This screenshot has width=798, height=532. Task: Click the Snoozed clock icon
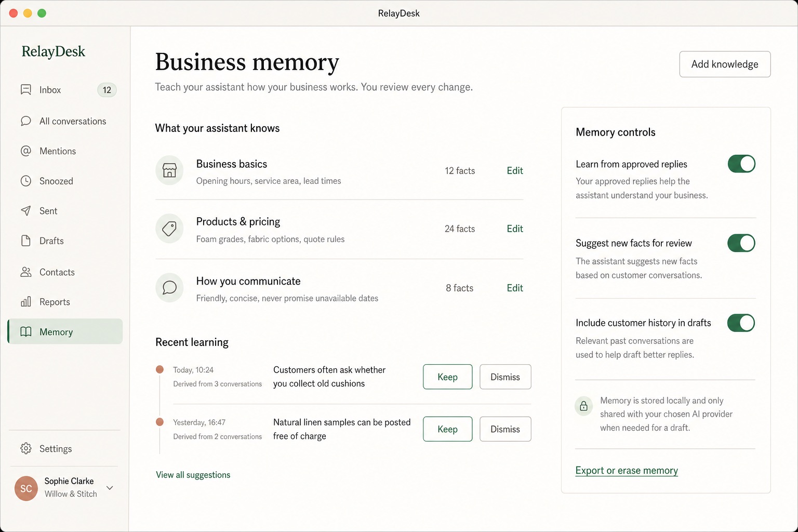pos(26,181)
